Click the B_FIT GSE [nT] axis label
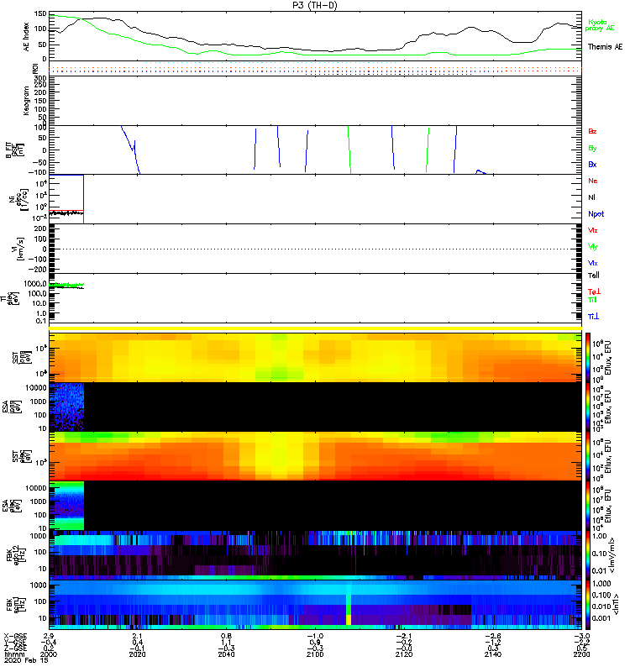630x672 pixels. coord(14,150)
